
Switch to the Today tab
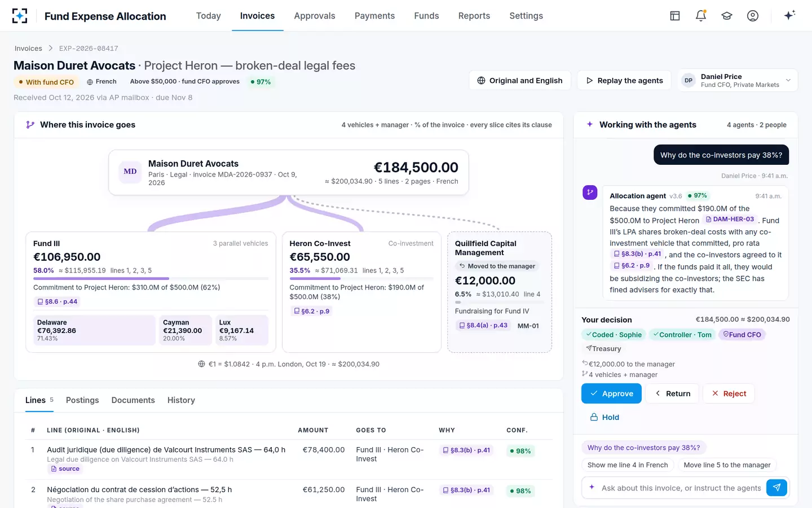[x=209, y=16]
